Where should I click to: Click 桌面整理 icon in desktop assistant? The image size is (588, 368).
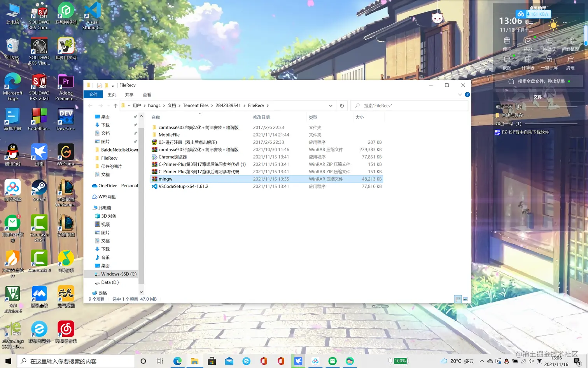570,44
